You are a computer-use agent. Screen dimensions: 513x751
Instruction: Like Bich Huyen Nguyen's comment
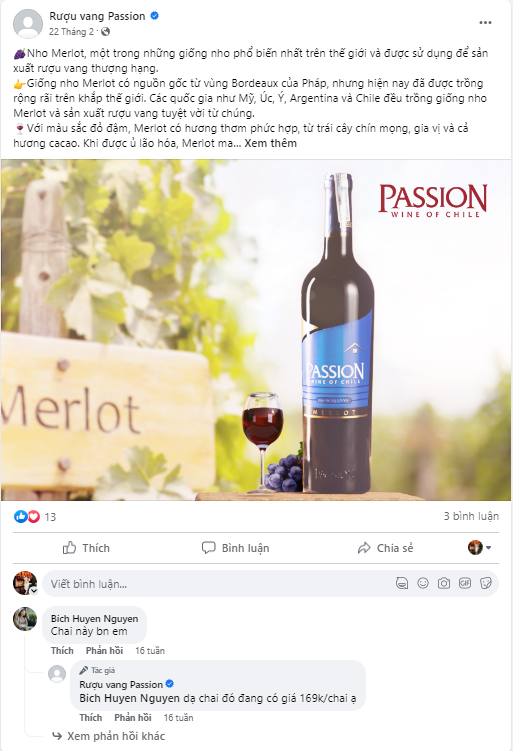(62, 650)
